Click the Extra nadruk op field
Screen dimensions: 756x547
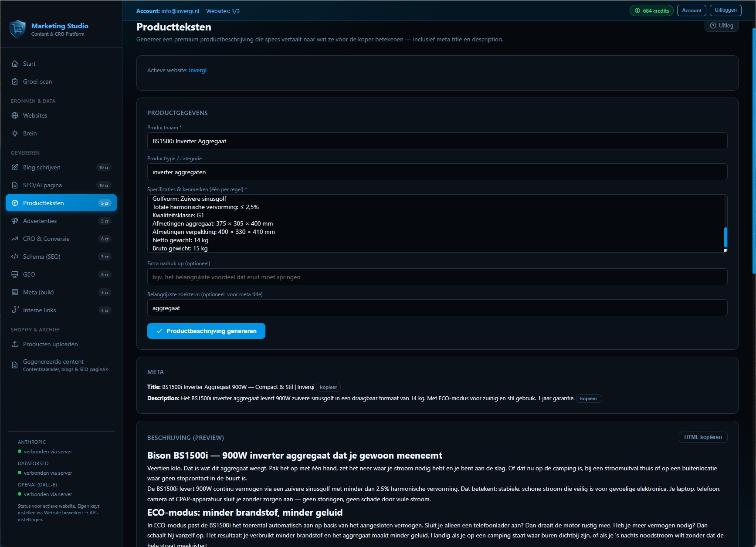coord(437,277)
